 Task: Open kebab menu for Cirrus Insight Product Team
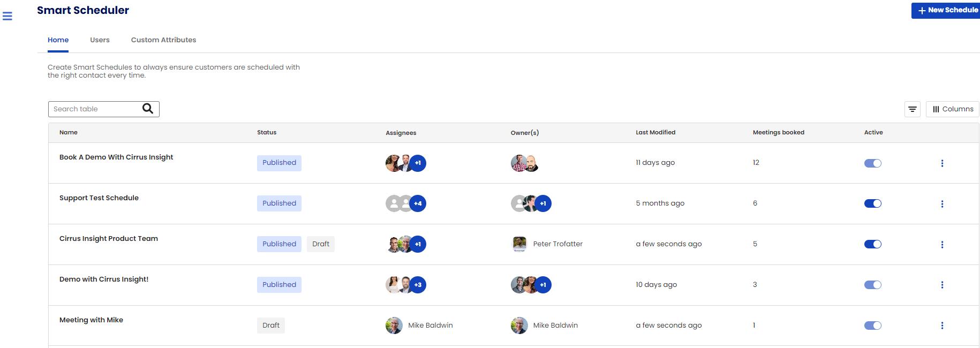(942, 245)
